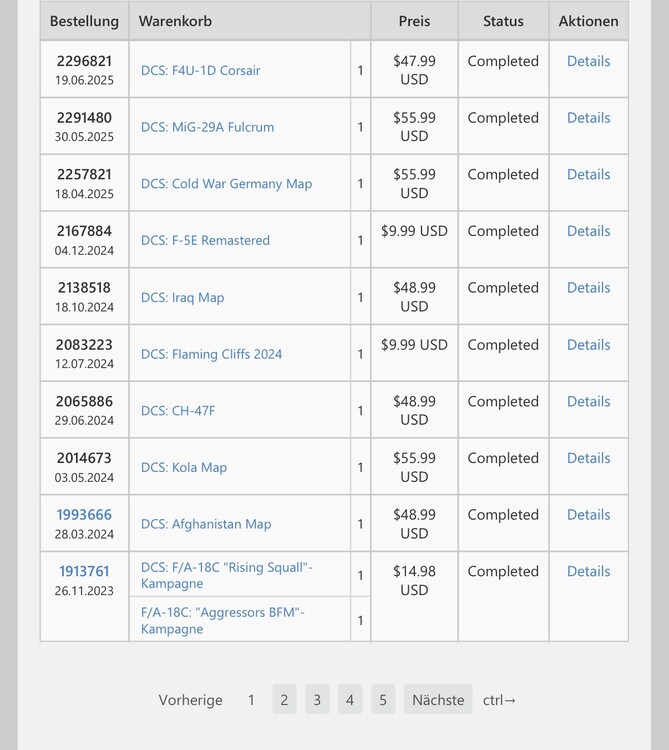Viewport: 669px width, 750px height.
Task: View Details for the Flaming Cliffs 2024 order
Action: [x=588, y=345]
